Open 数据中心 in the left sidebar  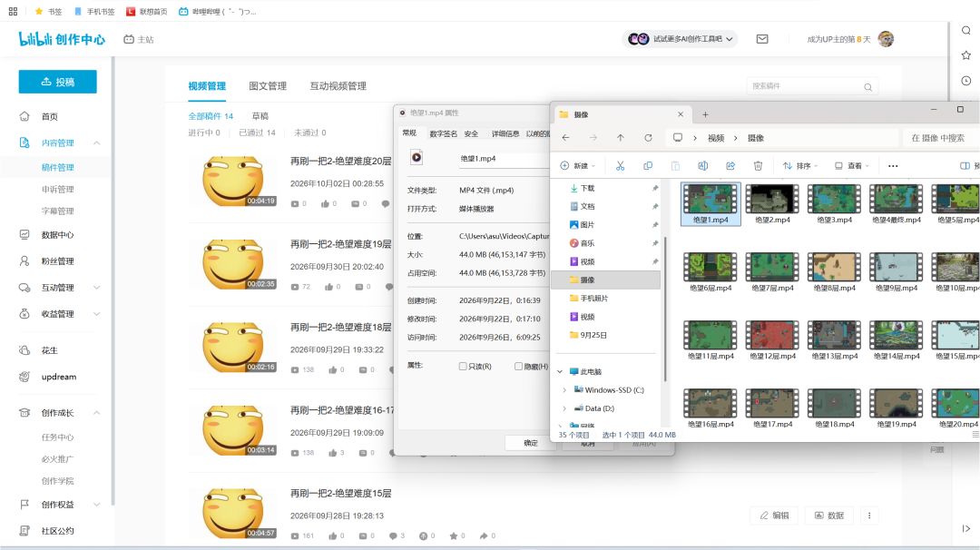(57, 235)
